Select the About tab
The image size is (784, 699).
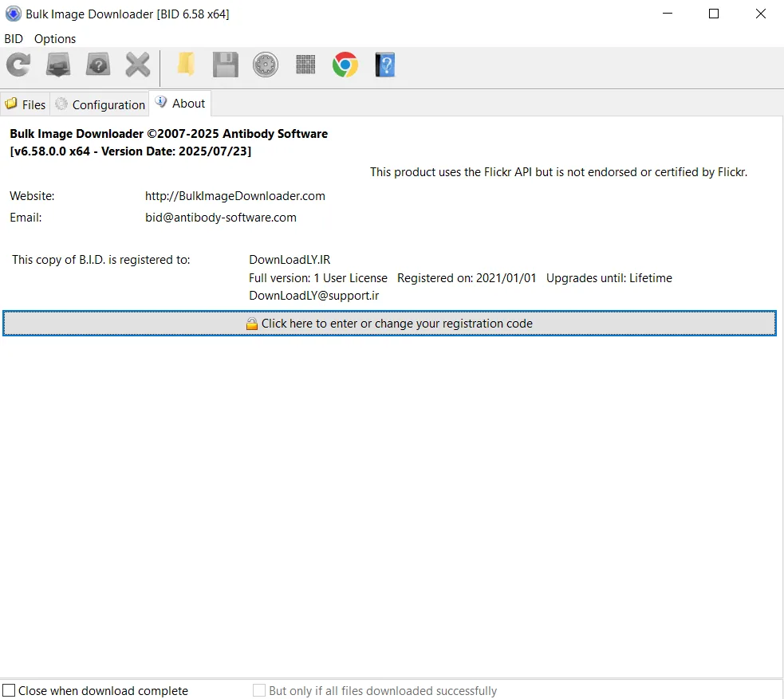point(180,104)
